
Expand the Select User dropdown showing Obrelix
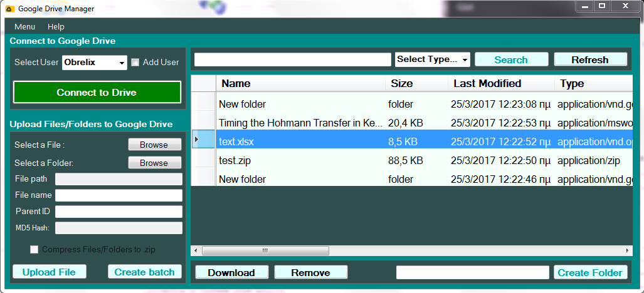(95, 63)
